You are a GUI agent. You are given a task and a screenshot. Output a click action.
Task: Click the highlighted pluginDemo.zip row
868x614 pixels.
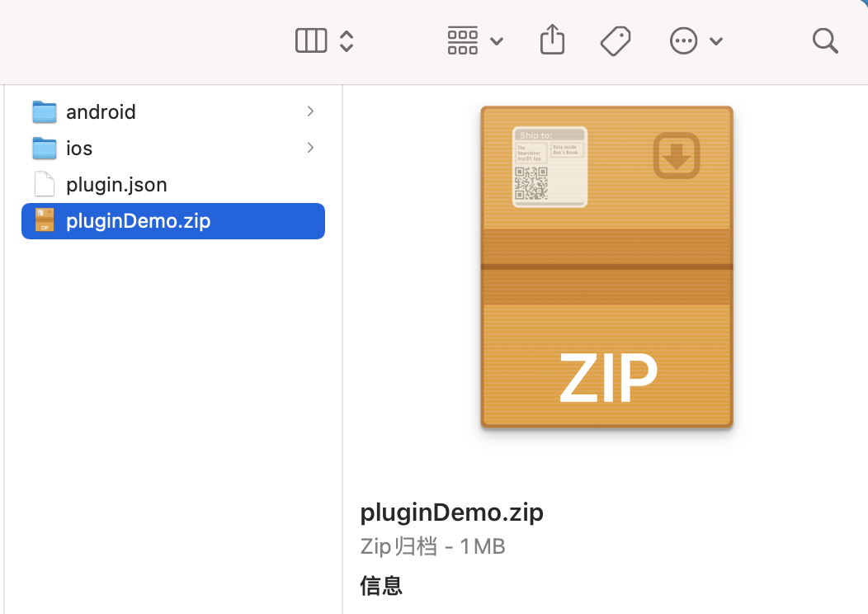pyautogui.click(x=172, y=221)
